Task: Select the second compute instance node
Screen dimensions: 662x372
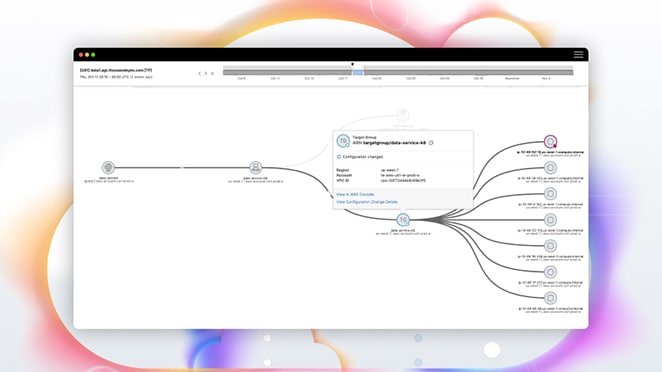Action: pyautogui.click(x=550, y=168)
